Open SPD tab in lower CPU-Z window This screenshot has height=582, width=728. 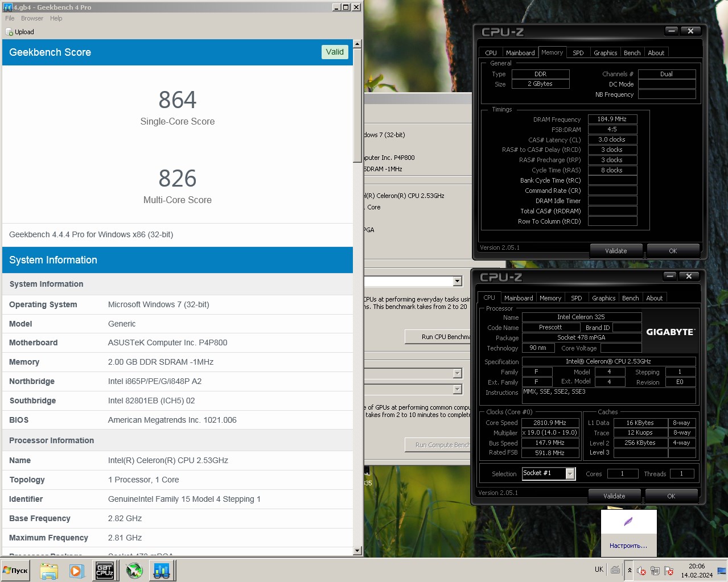576,298
